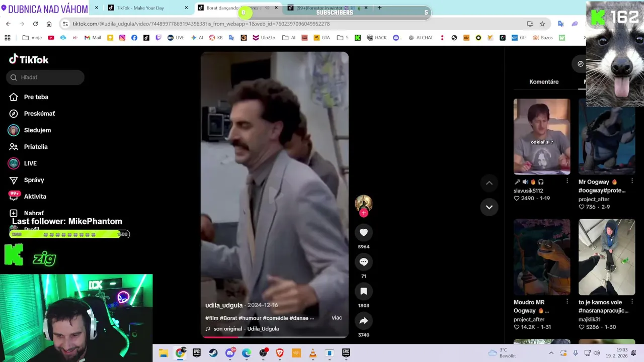Open Twitch bookmark icon
Viewport: 644px width, 362px height.
pos(158,38)
